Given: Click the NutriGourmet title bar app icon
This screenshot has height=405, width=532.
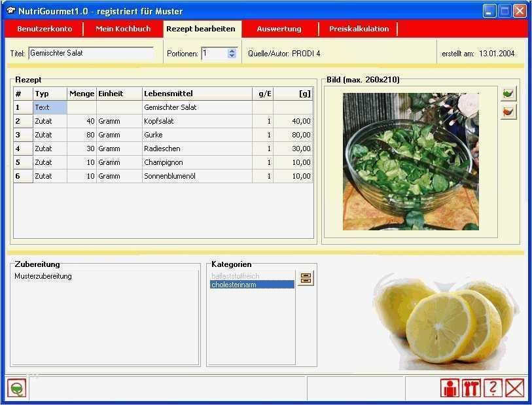Looking at the screenshot, I should pyautogui.click(x=11, y=11).
